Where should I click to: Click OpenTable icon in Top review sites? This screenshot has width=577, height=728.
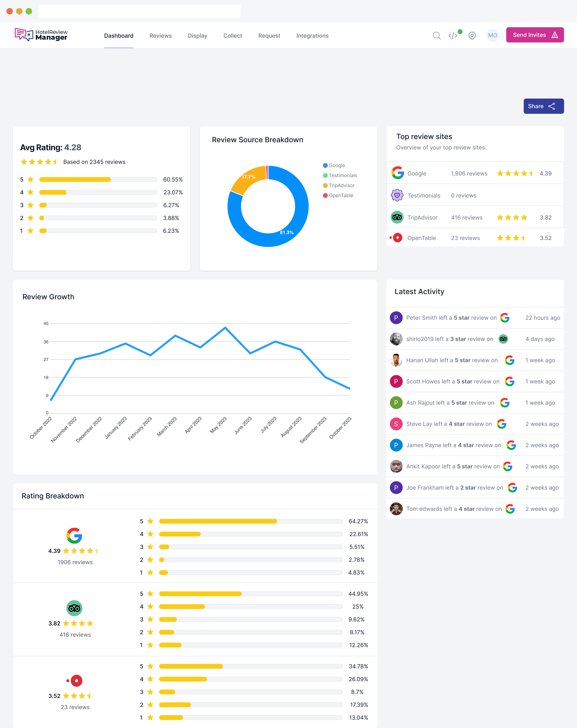tap(396, 238)
